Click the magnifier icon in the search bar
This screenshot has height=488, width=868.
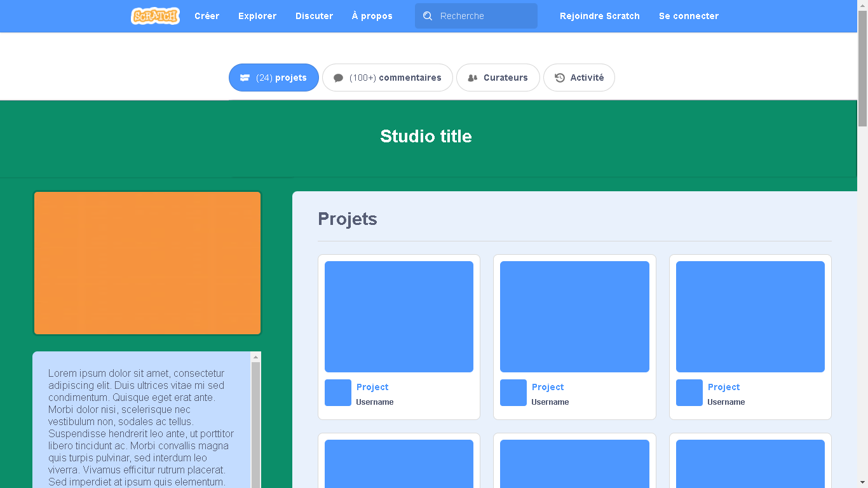428,16
